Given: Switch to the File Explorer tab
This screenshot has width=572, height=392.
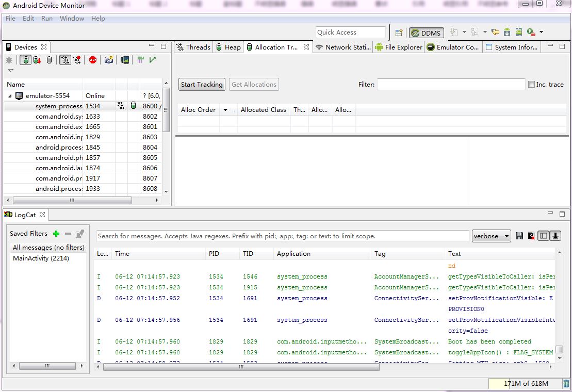Looking at the screenshot, I should tap(399, 47).
